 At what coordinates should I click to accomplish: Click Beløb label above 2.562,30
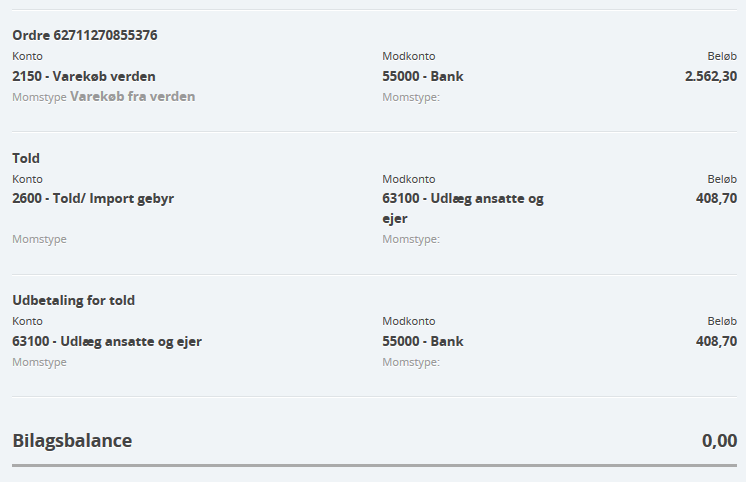click(x=722, y=56)
